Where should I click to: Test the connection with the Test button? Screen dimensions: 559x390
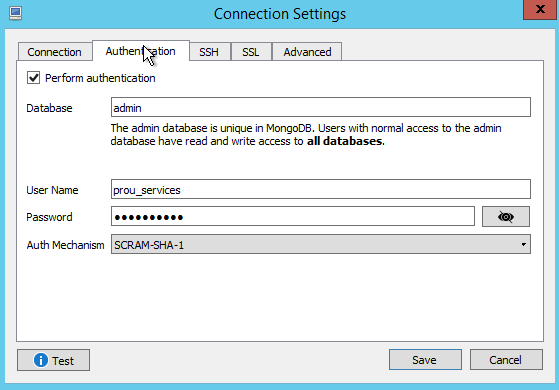53,360
